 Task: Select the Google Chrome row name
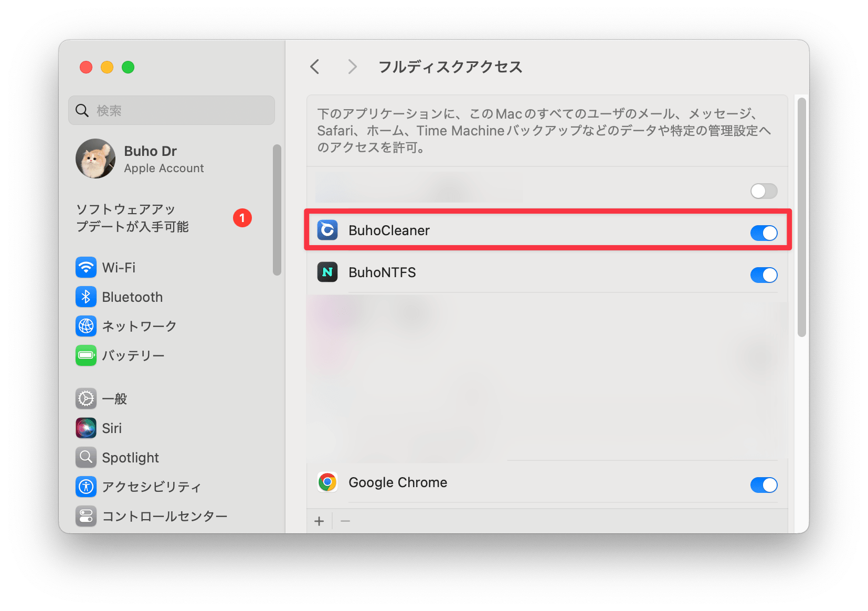(x=398, y=482)
